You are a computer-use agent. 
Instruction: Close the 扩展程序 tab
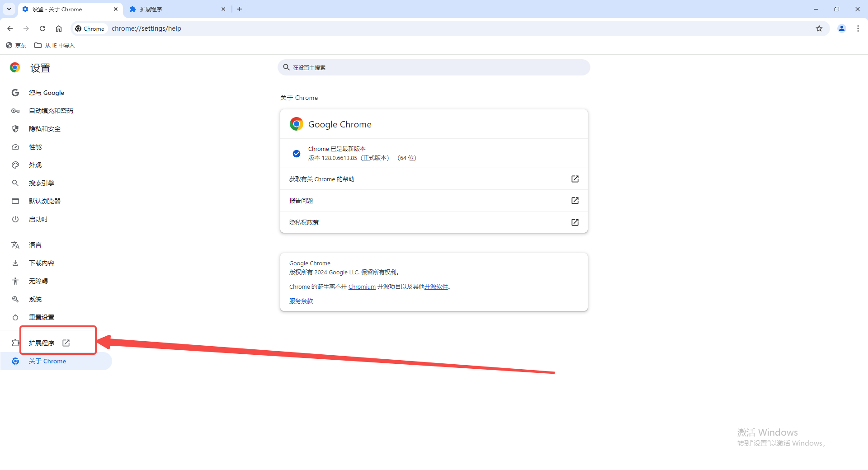click(223, 9)
